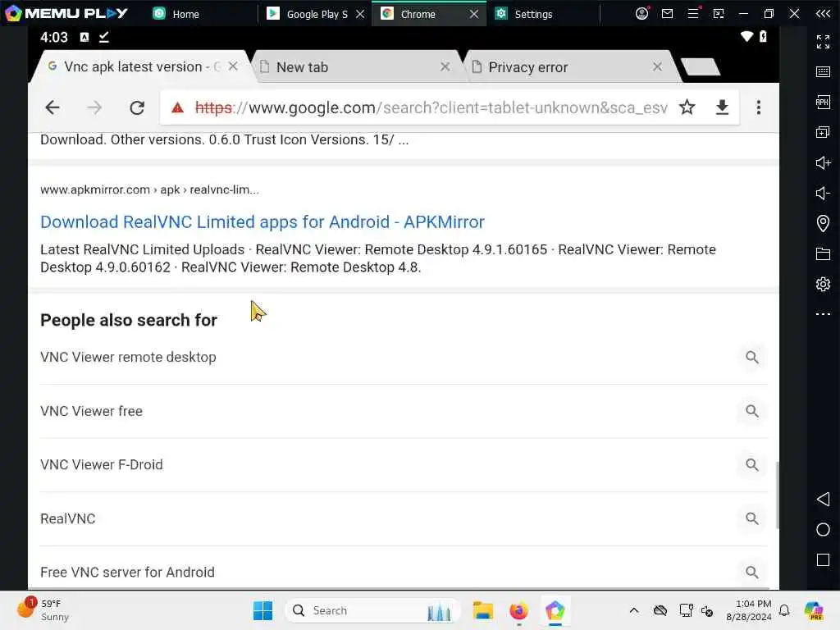
Task: Close the Vnc apk latest version tab
Action: (233, 66)
